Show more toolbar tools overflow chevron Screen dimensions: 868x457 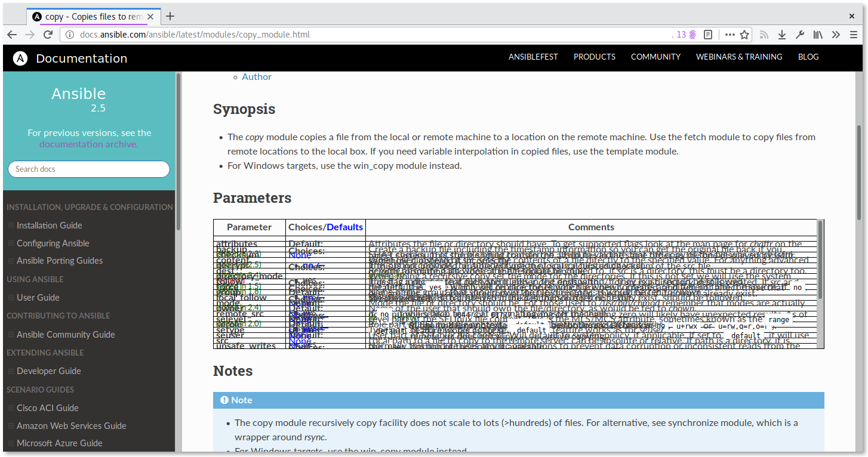click(x=836, y=35)
